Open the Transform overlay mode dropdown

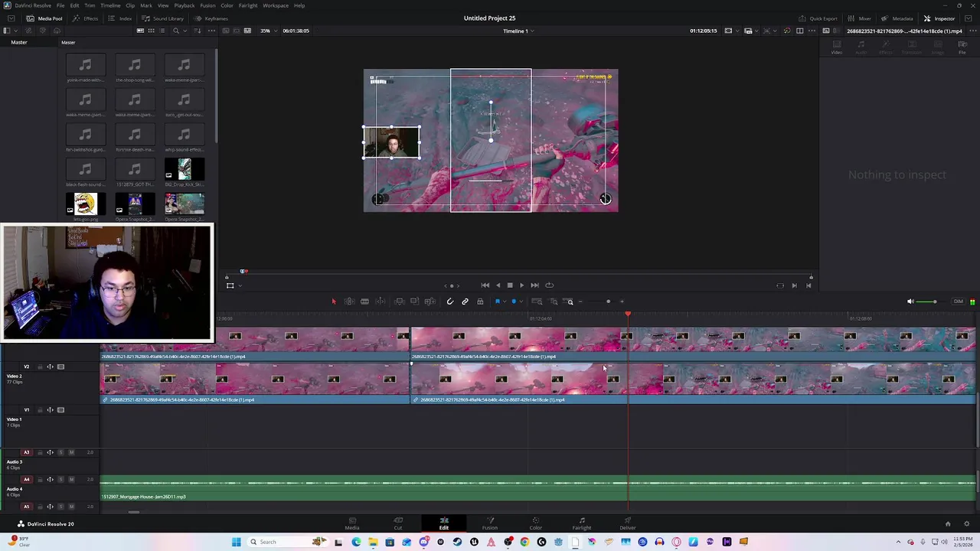[240, 285]
